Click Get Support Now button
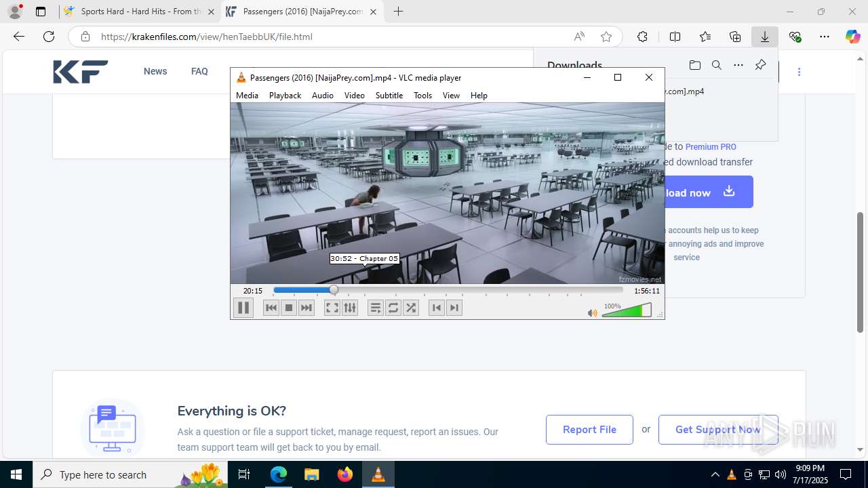Screen dimensions: 868x488 coord(718,430)
